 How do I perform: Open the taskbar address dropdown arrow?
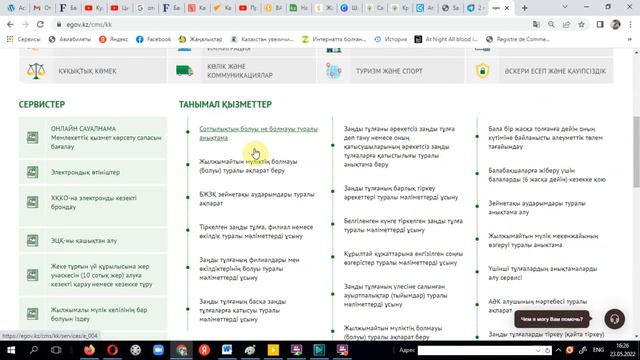point(538,350)
